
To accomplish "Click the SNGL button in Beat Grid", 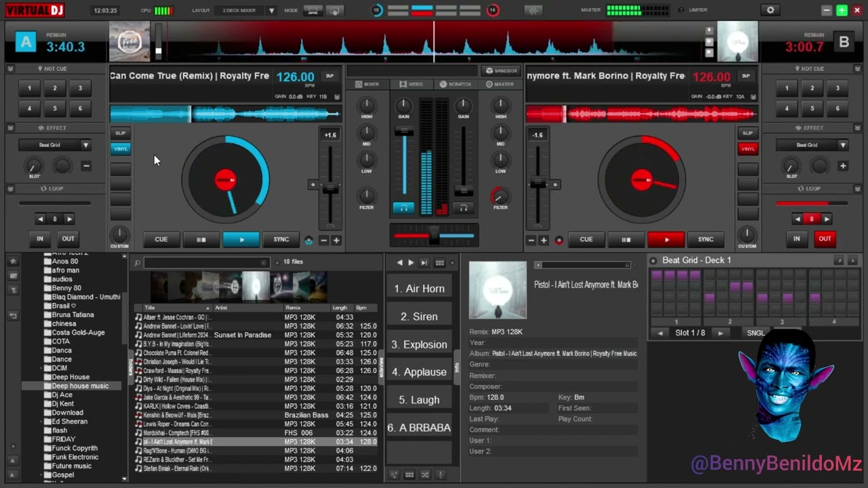I will pos(755,333).
